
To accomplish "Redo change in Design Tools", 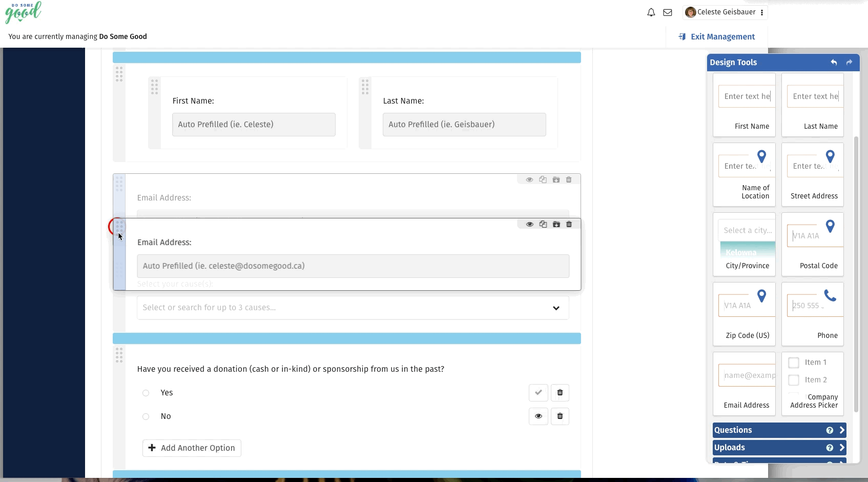I will (x=849, y=62).
